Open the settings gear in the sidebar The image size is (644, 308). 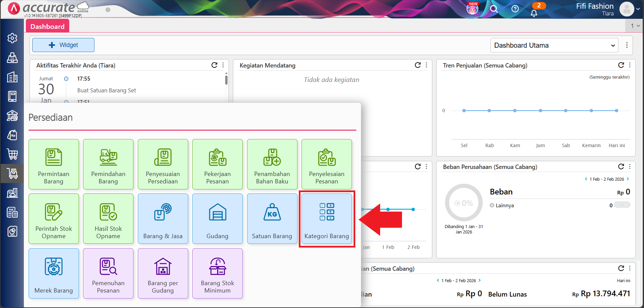pos(12,38)
